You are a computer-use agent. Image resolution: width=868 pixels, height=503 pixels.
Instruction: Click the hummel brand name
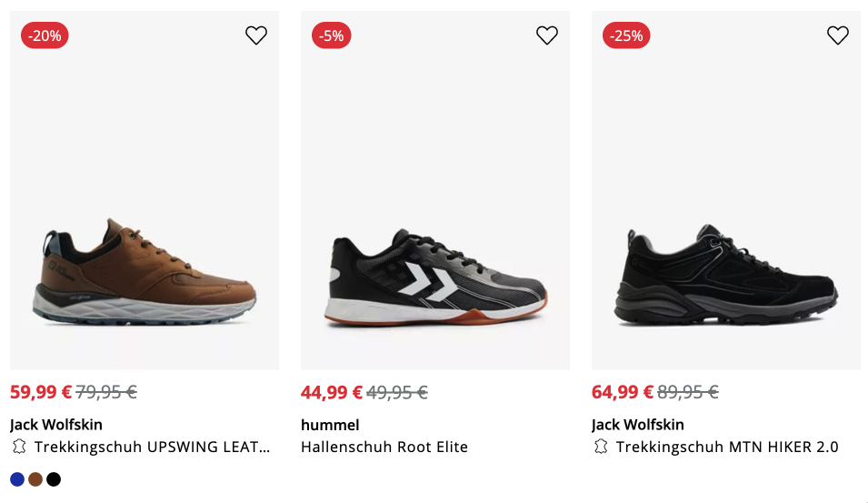point(330,425)
